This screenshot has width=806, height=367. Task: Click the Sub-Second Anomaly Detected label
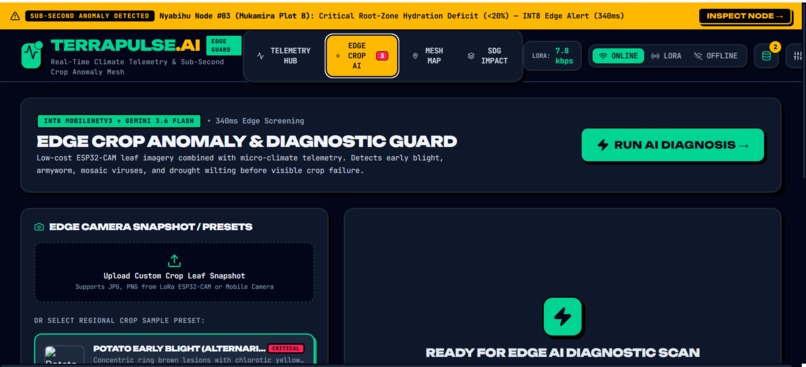89,16
